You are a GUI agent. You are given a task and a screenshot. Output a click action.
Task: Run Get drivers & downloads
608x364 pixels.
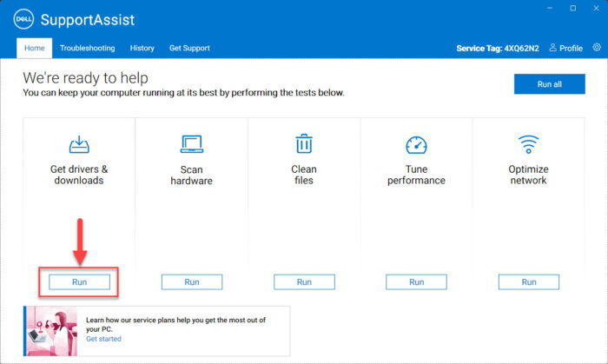(80, 282)
